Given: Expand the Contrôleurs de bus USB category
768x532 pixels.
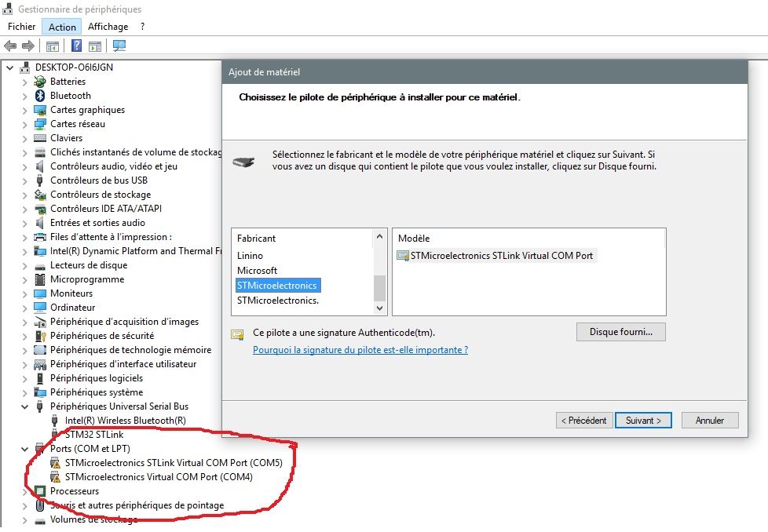Looking at the screenshot, I should point(24,181).
